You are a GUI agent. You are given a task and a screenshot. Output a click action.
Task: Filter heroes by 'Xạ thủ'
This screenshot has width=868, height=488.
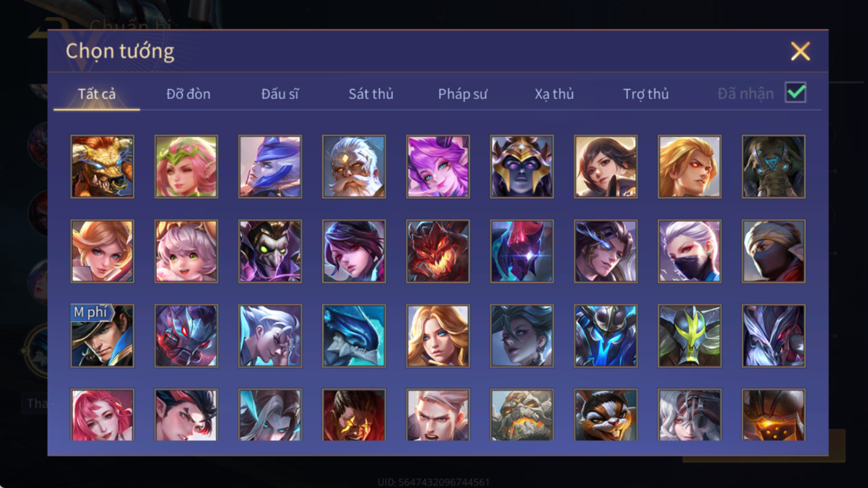pos(554,94)
